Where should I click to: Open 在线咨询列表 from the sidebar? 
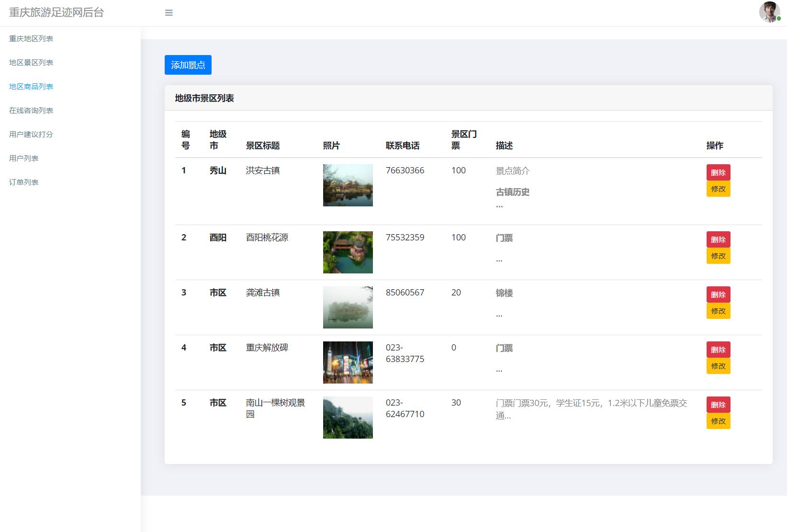point(31,110)
